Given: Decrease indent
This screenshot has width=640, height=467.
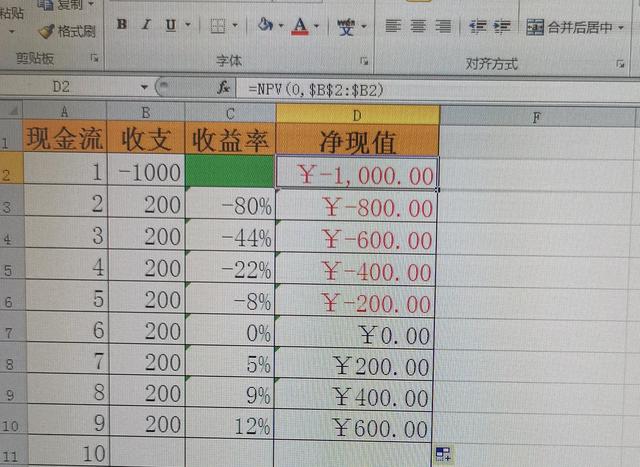Looking at the screenshot, I should pos(477,27).
